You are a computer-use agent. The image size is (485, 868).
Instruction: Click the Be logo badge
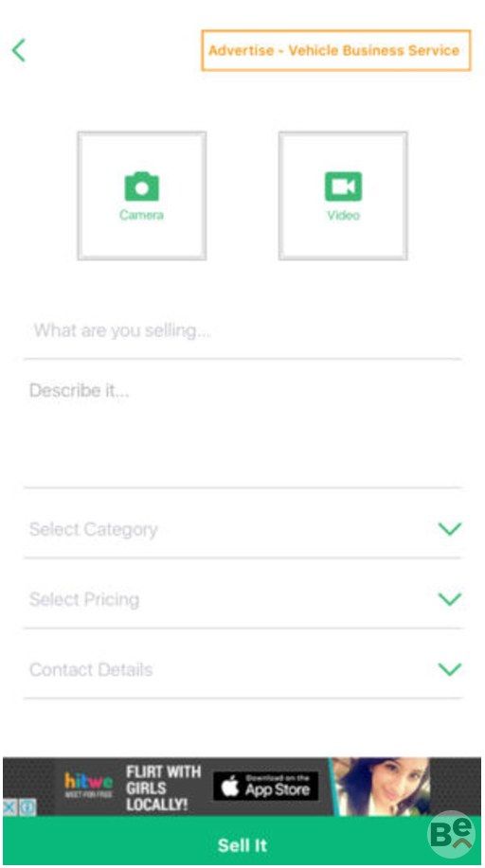[x=452, y=834]
